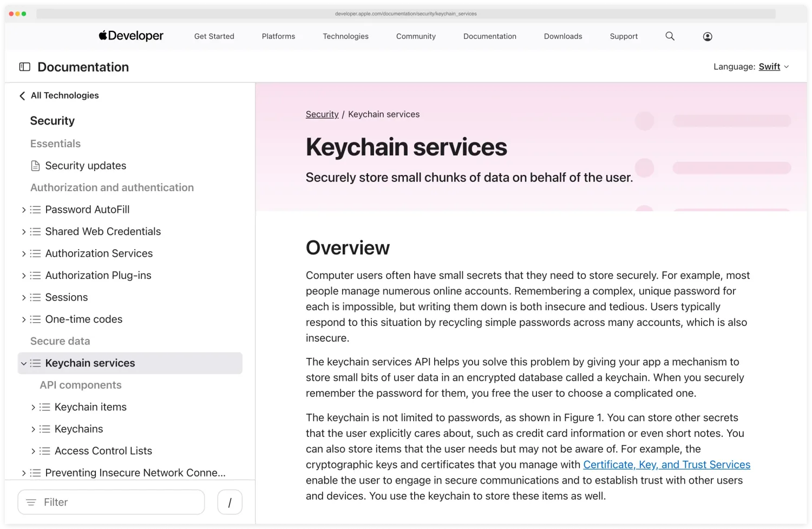Click the list icon beside One-time codes
Screen dimensions: 812x529
(35, 319)
